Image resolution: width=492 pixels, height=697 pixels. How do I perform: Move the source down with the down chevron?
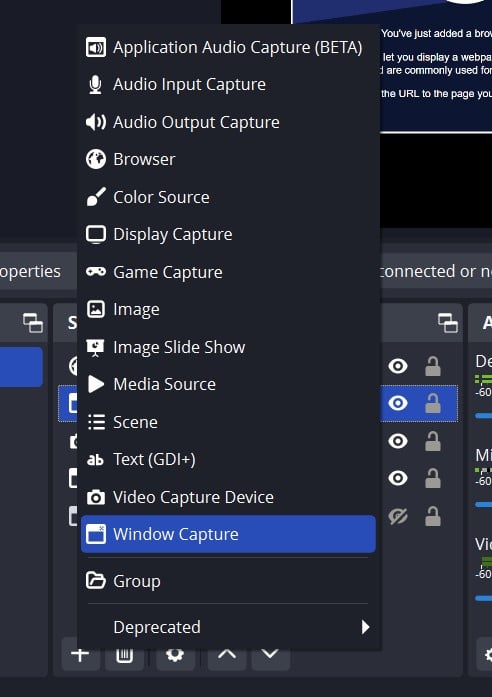point(270,654)
